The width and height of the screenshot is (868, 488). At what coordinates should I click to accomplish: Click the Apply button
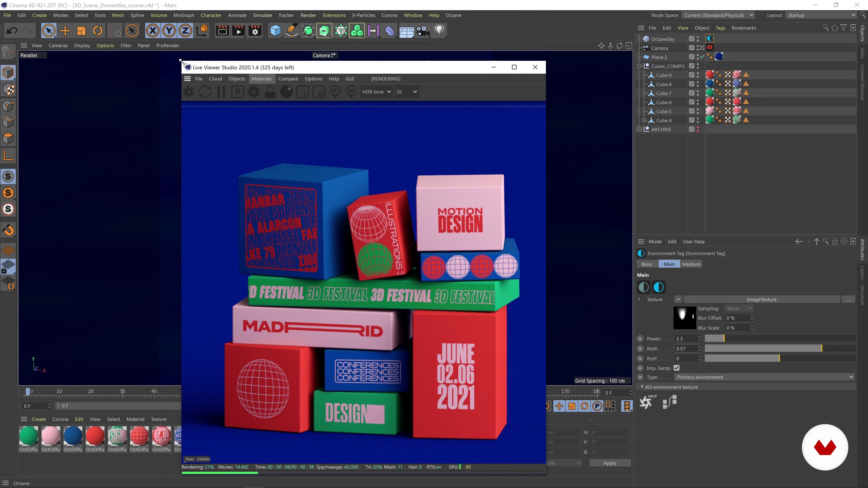(x=610, y=463)
